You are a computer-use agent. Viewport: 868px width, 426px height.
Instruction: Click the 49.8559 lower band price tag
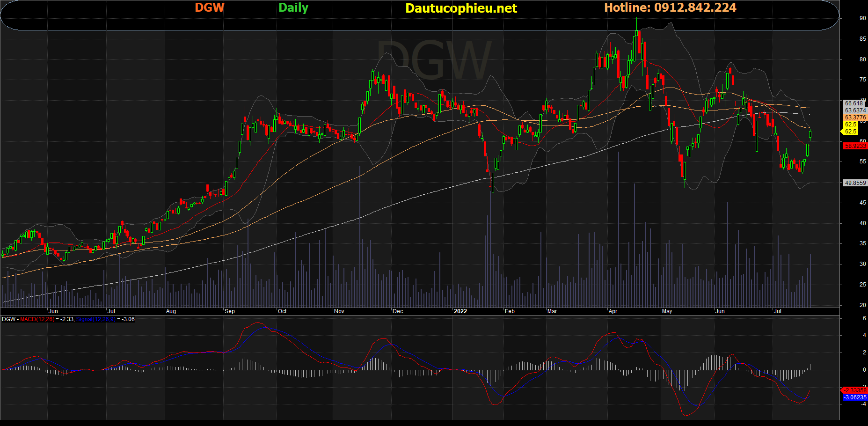tap(855, 183)
